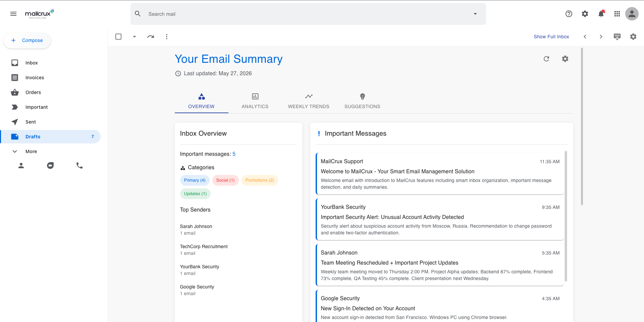Click Last updated May 27, 2026 text
Image resolution: width=644 pixels, height=322 pixels.
[218, 74]
